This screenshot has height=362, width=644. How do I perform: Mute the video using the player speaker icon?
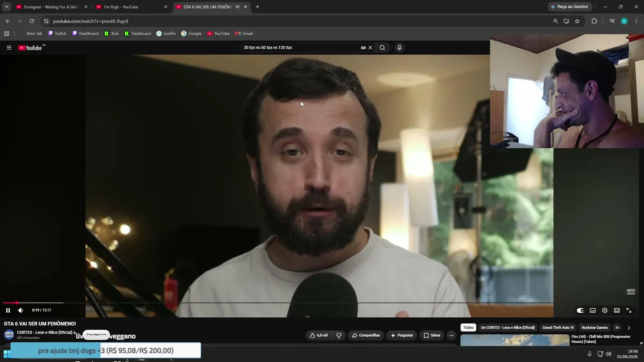coord(21,310)
